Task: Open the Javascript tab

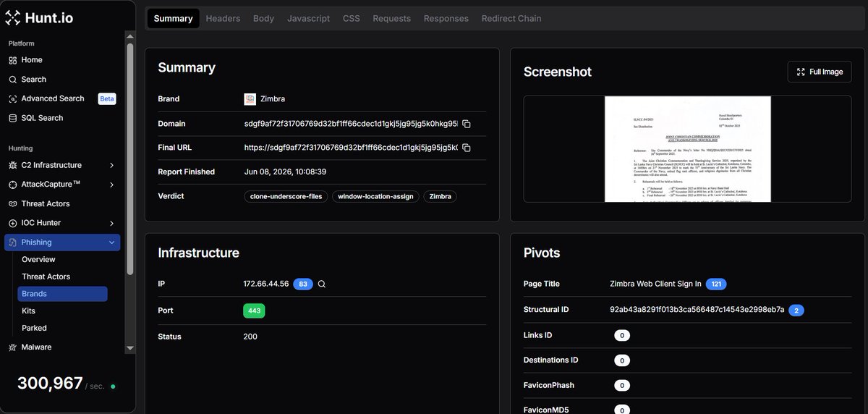Action: click(x=308, y=18)
